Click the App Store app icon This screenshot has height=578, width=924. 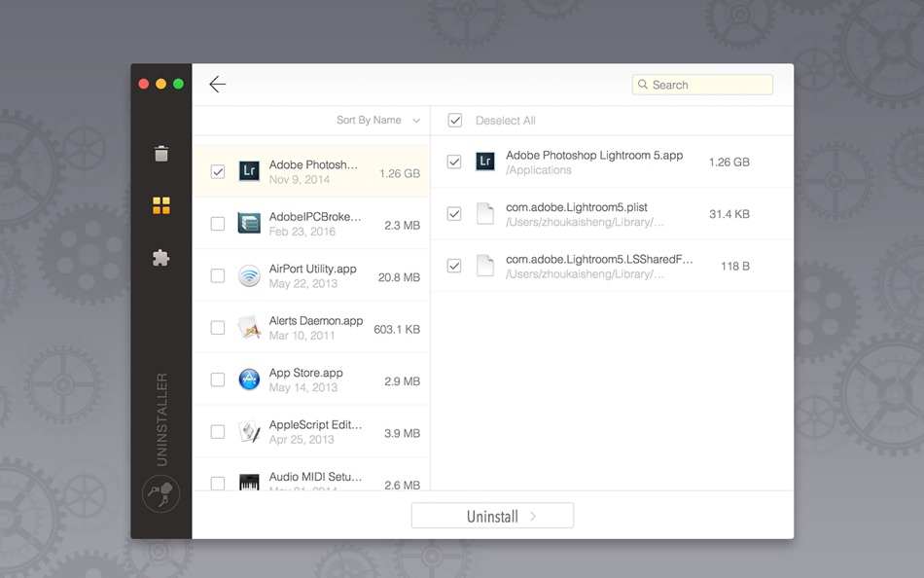pyautogui.click(x=249, y=379)
